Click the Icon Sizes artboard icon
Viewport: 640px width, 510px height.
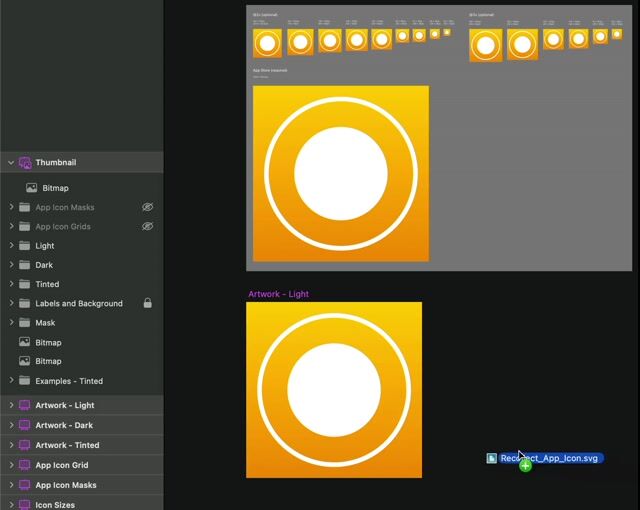(x=25, y=505)
